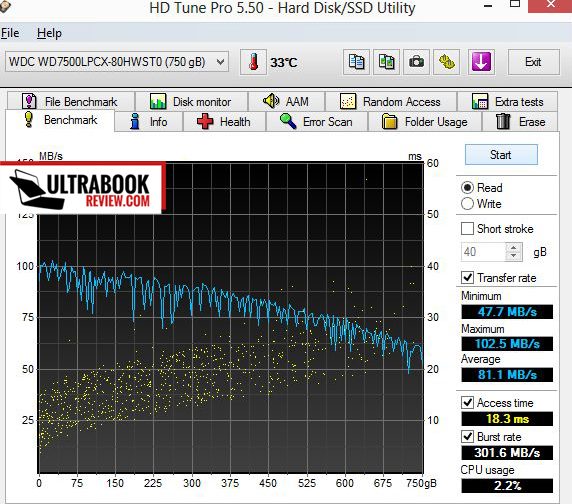572x504 pixels.
Task: Decrease short stroke size with down arrow
Action: tap(514, 256)
